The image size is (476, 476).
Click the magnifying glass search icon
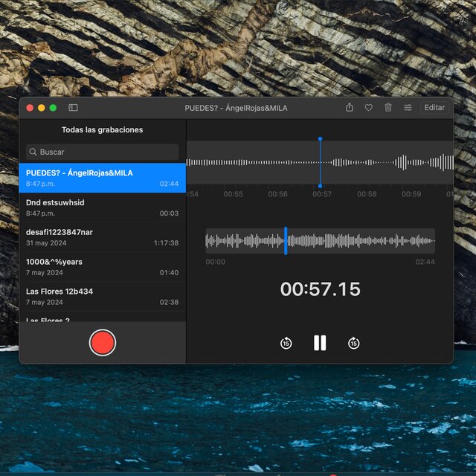click(x=33, y=152)
